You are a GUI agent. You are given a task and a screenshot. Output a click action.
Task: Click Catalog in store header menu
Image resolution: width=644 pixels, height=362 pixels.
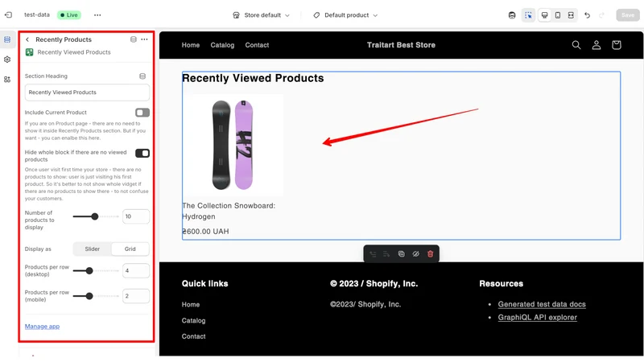tap(222, 45)
